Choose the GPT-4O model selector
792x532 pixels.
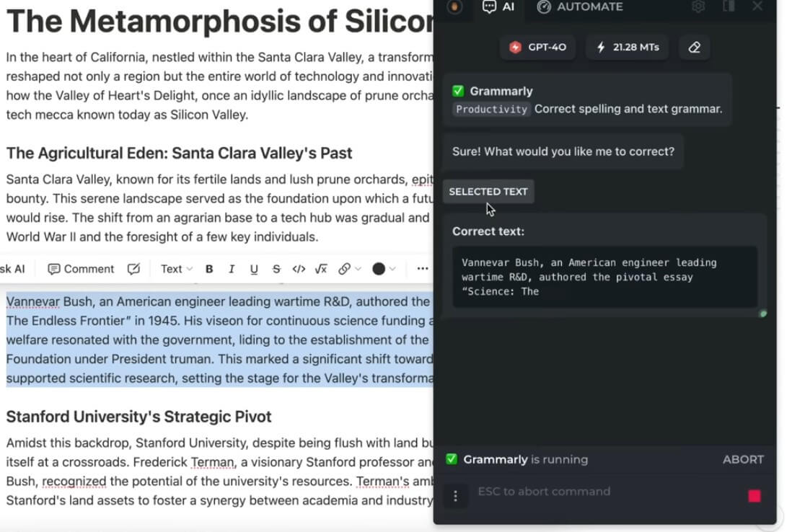[x=537, y=48]
